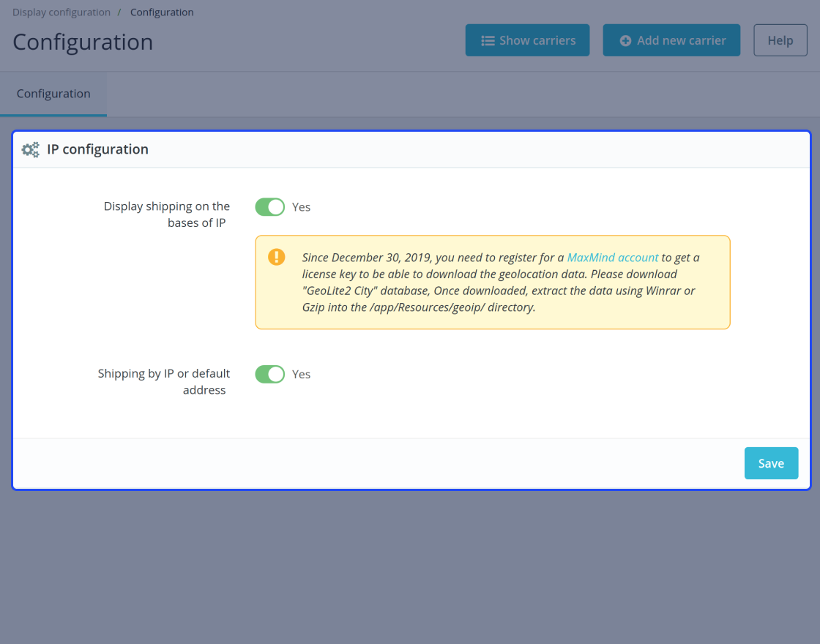Save the IP configuration settings

coord(771,463)
